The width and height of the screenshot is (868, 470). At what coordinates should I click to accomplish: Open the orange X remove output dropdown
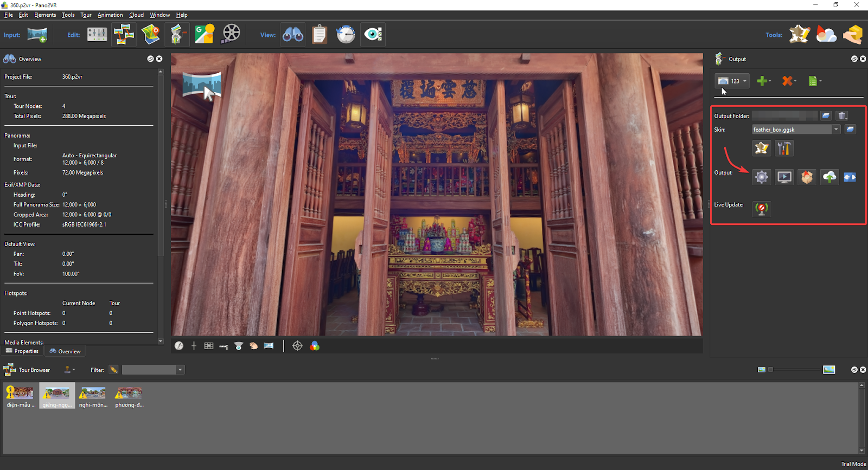[x=789, y=81]
